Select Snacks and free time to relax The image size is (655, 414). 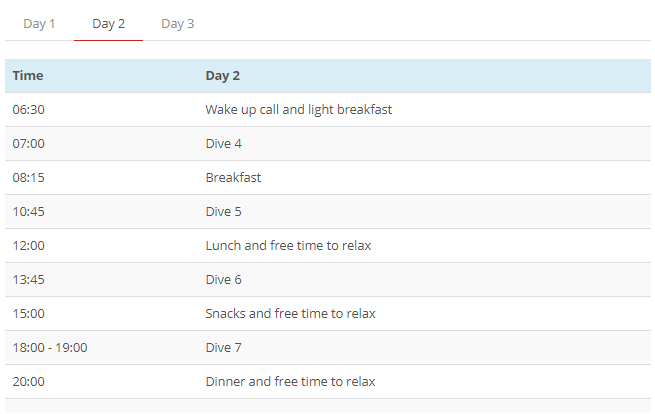click(290, 314)
